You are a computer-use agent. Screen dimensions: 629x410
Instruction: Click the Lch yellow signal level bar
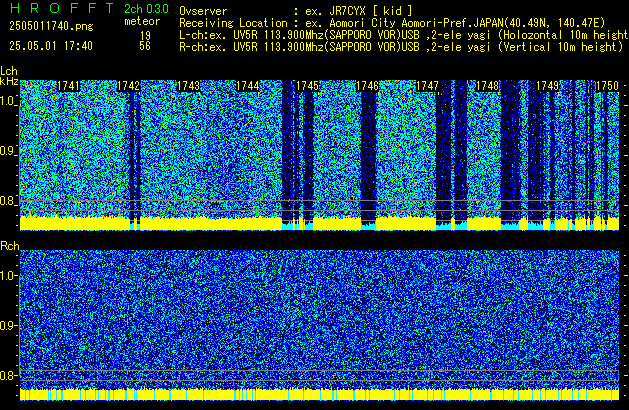pos(319,223)
